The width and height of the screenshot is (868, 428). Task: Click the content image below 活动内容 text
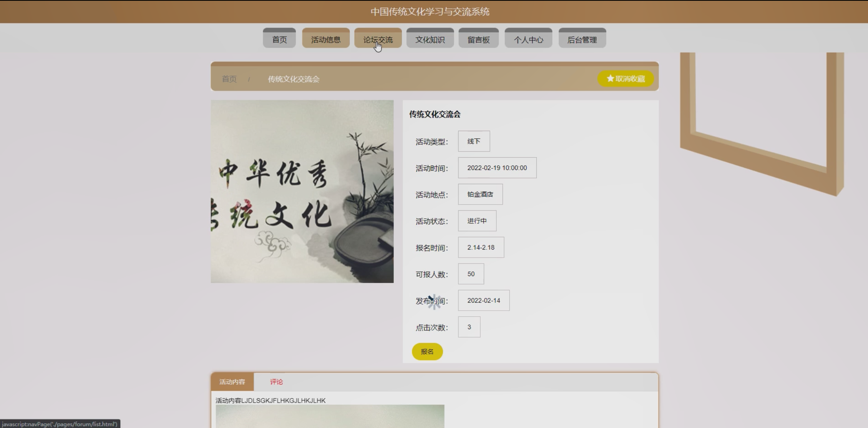point(330,416)
